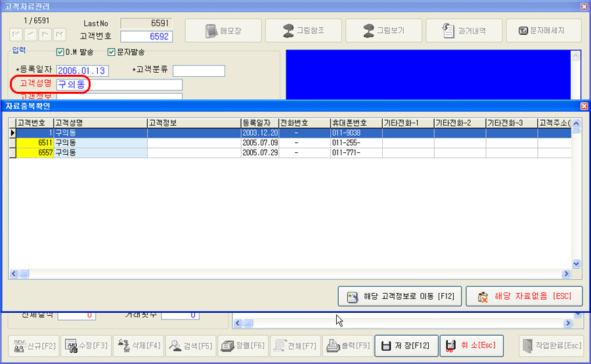Go to the last record navigation arrow
Viewport: 591px width, 364px height.
(59, 34)
